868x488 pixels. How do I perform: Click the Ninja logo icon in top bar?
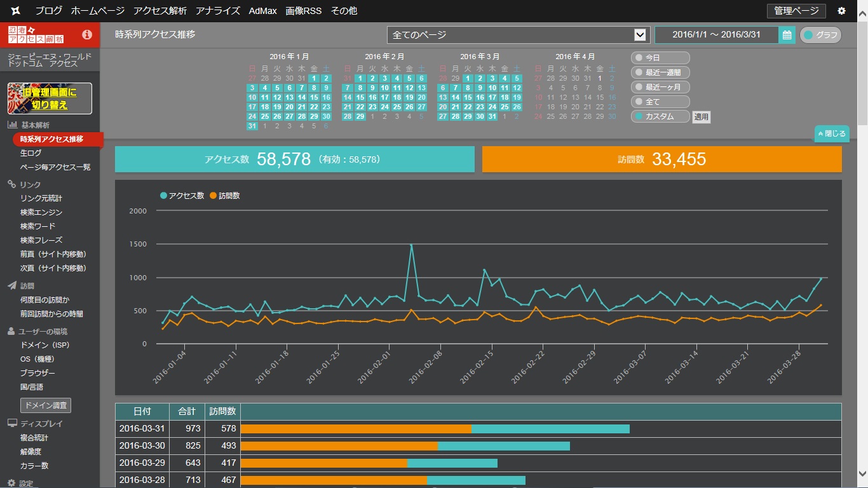coord(16,11)
